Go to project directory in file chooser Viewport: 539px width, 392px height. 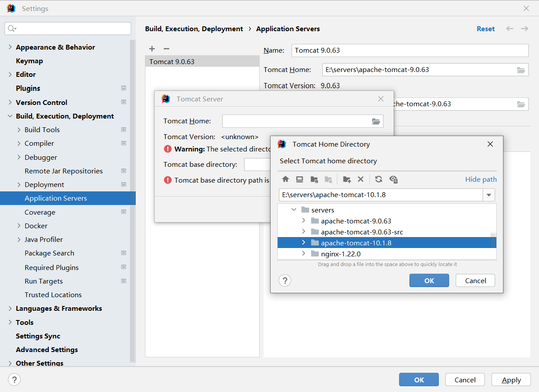click(314, 179)
